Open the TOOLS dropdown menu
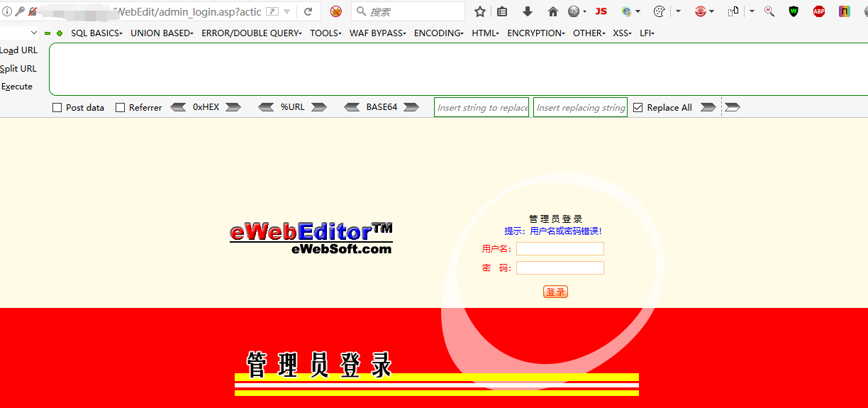This screenshot has width=868, height=408. pos(325,33)
